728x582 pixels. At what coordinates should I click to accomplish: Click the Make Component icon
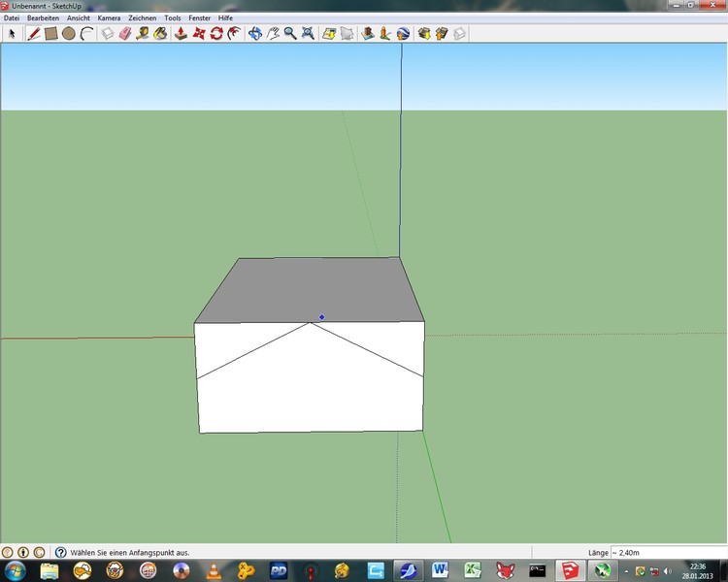pyautogui.click(x=108, y=33)
